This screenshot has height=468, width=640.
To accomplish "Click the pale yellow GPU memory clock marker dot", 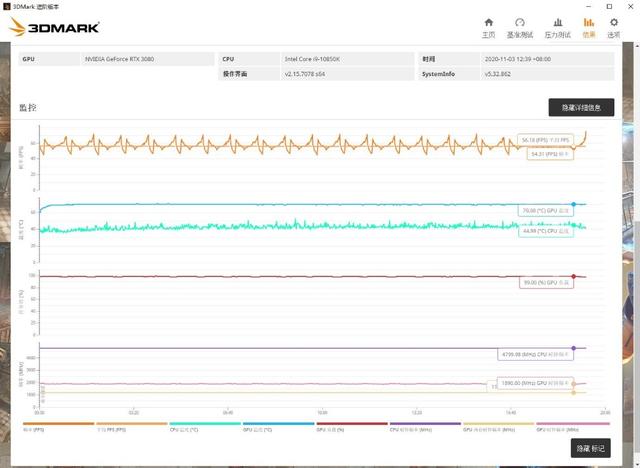I will point(573,393).
